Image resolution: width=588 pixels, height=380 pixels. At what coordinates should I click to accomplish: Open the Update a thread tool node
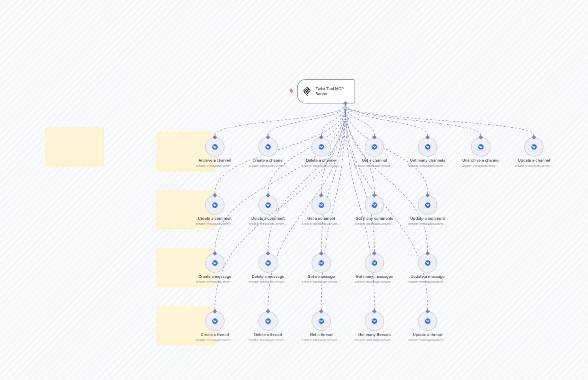[x=427, y=321]
